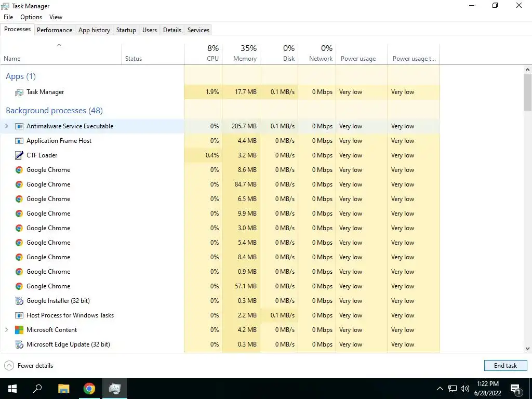Screen dimensions: 532x399
Task: Open the Options menu
Action: (31, 17)
